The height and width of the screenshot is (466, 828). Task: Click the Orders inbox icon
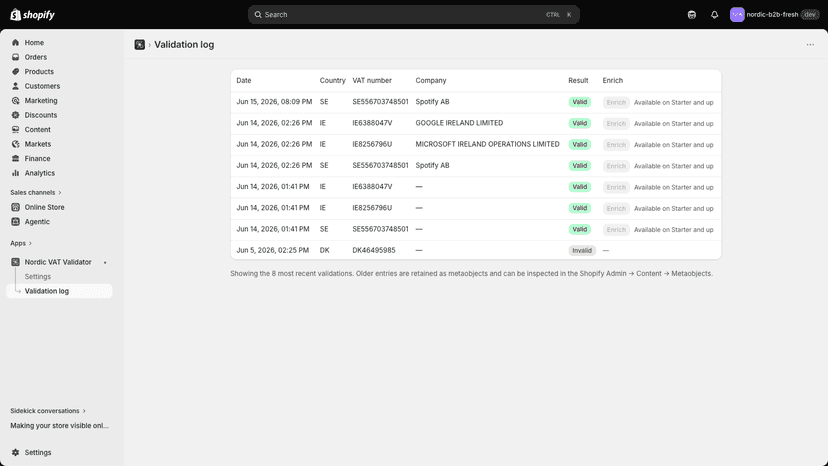tap(15, 57)
